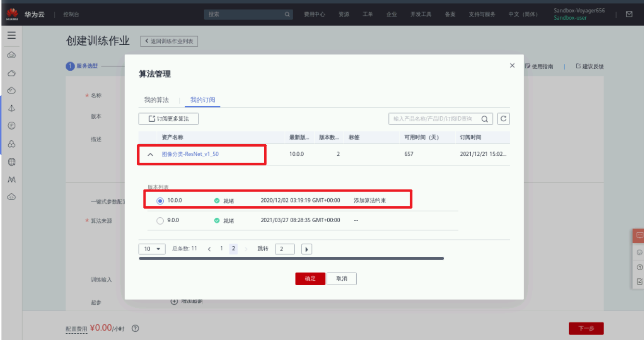This screenshot has height=340, width=644.
Task: Switch to the 我的算法 tab
Action: [156, 100]
